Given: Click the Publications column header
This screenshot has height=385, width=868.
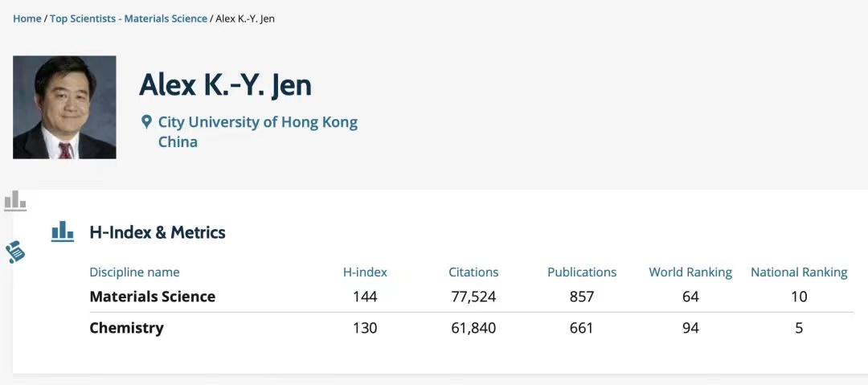Looking at the screenshot, I should click(582, 272).
